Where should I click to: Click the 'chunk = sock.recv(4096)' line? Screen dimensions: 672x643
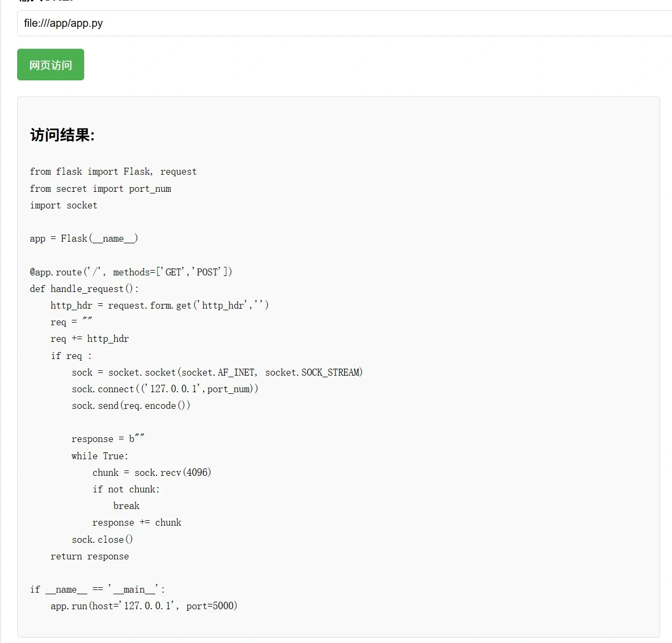pyautogui.click(x=152, y=473)
